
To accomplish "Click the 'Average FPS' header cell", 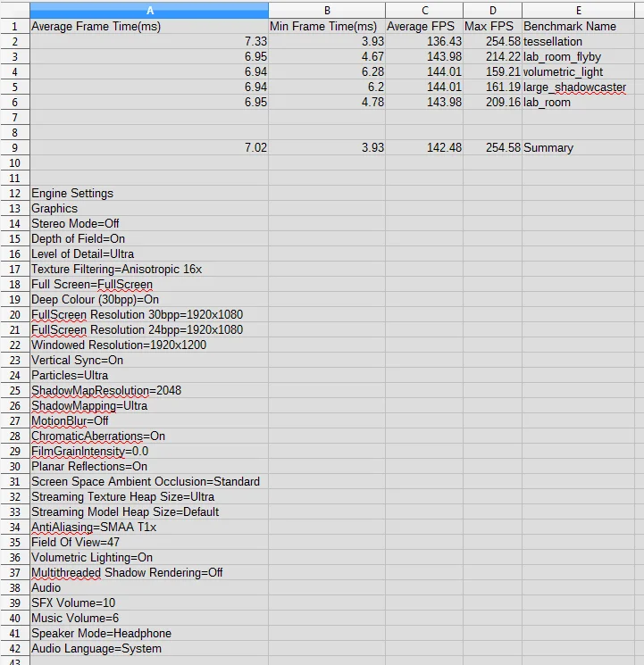I will pos(424,26).
